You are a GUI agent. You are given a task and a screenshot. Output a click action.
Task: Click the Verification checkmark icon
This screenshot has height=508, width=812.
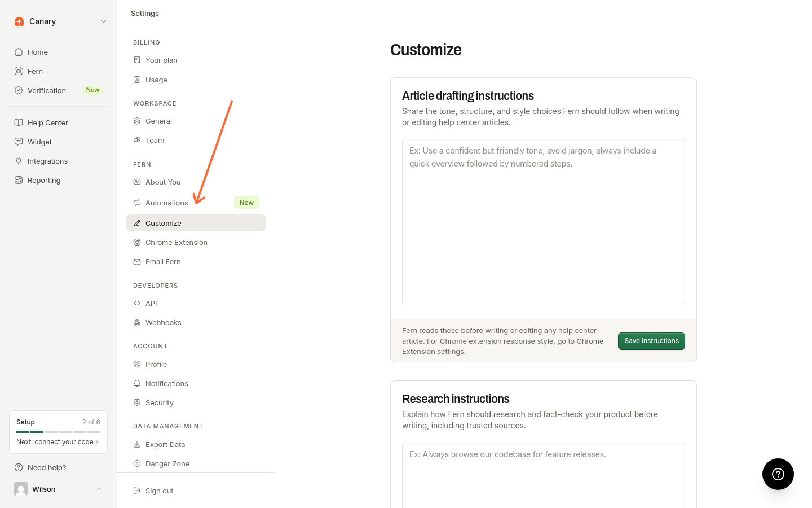click(19, 90)
